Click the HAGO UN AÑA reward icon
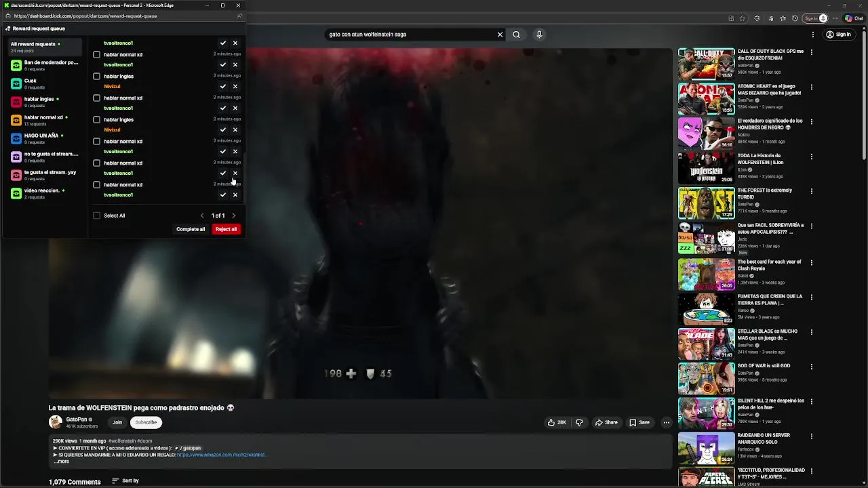 click(16, 138)
